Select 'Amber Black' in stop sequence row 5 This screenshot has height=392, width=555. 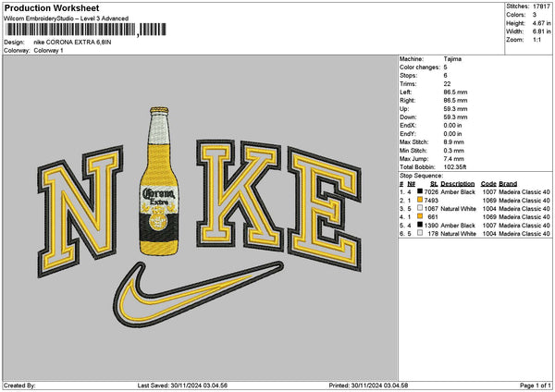(x=458, y=226)
